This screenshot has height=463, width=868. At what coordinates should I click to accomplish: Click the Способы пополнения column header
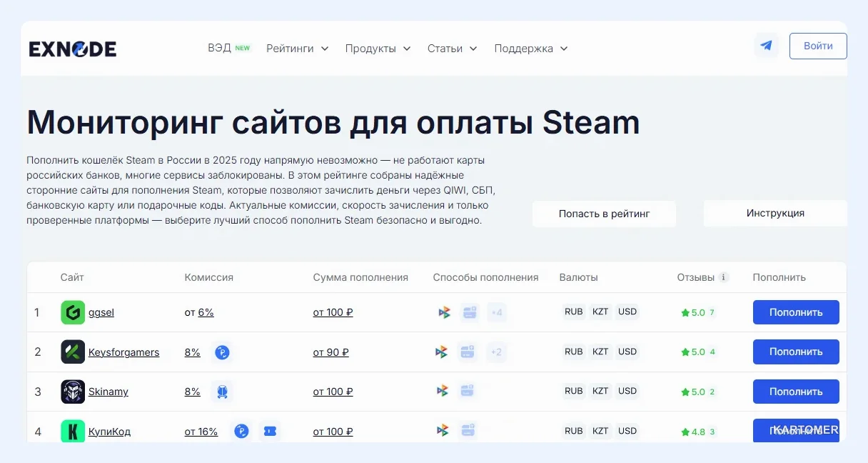(485, 277)
